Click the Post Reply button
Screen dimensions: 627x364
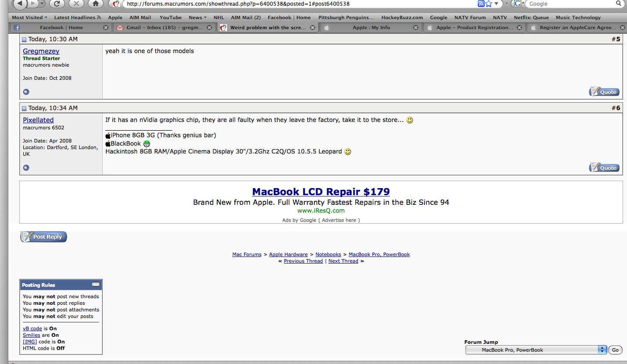[x=43, y=237]
